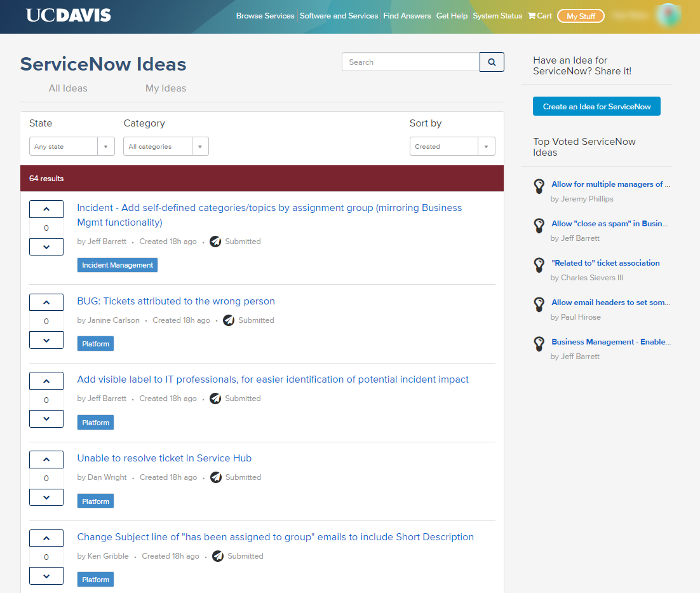Open the 'All categories' dropdown
Image resolution: width=700 pixels, height=593 pixels.
[x=165, y=146]
